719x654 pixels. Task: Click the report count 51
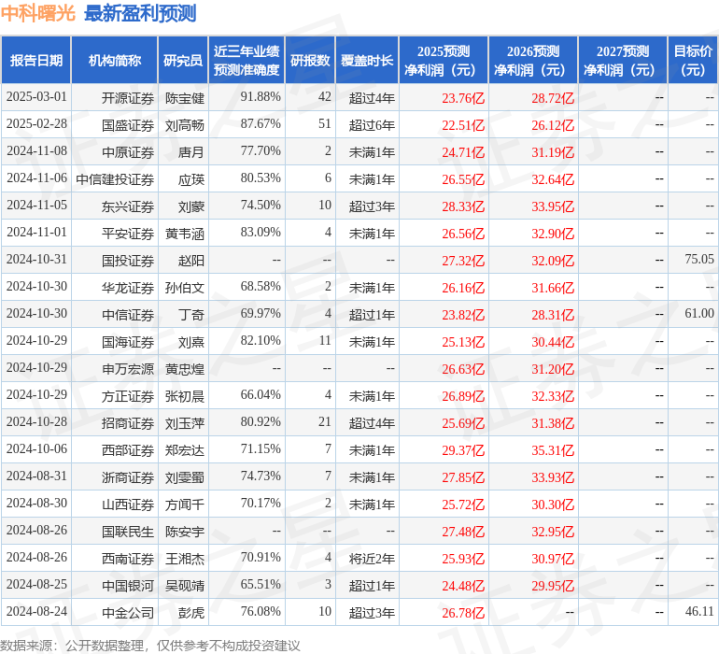point(325,124)
